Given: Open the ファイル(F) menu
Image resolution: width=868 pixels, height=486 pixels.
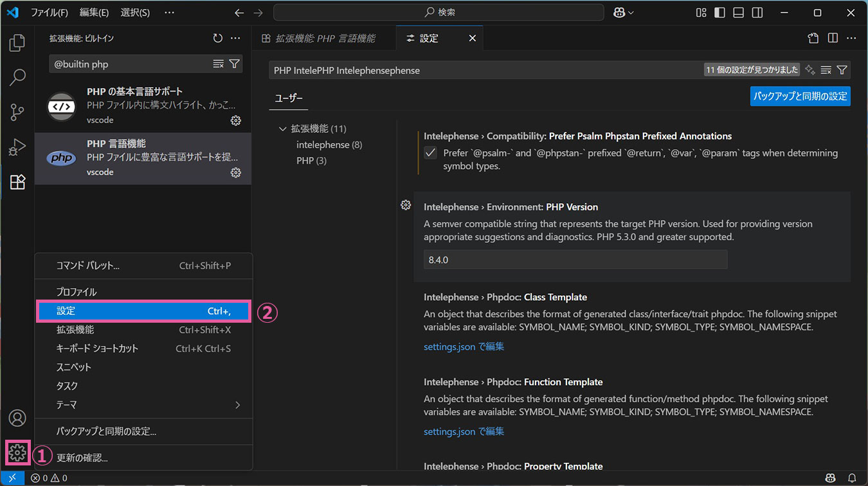Looking at the screenshot, I should (x=50, y=13).
